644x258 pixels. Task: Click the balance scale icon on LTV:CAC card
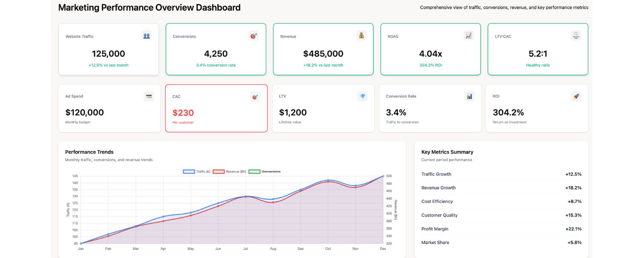point(576,36)
